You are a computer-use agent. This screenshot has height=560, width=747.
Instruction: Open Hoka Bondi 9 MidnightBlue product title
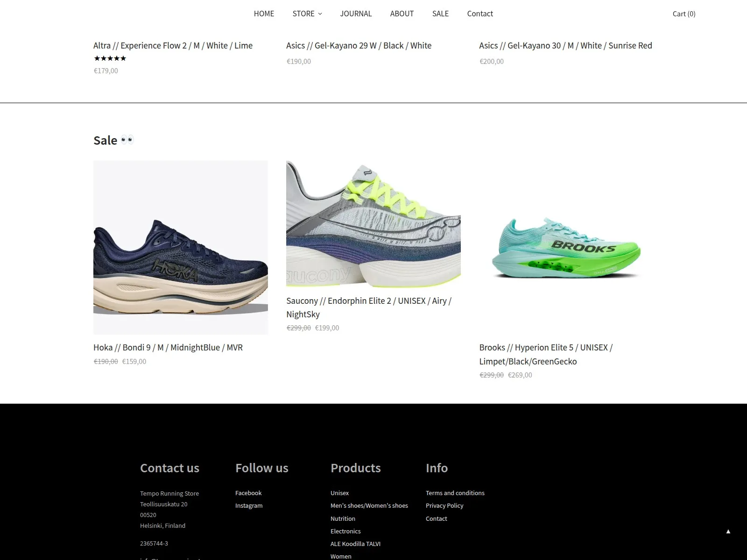point(168,347)
